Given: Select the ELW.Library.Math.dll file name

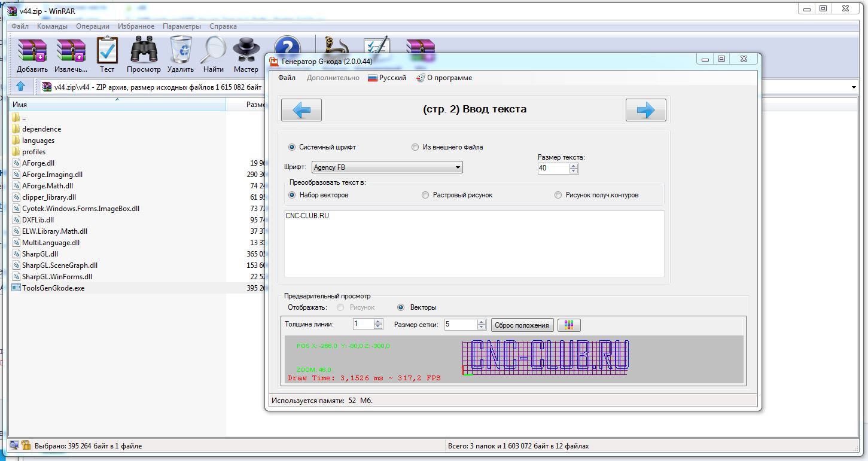Looking at the screenshot, I should tap(54, 231).
